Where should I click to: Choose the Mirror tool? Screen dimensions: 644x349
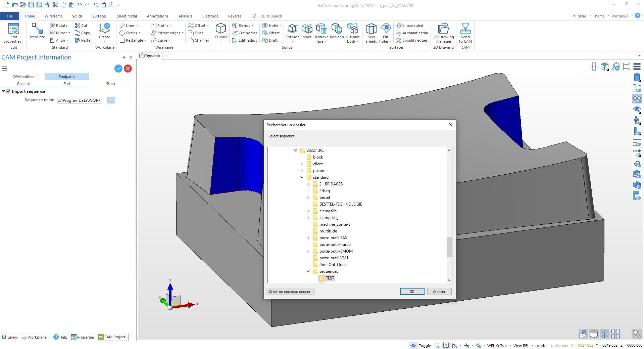pos(60,33)
